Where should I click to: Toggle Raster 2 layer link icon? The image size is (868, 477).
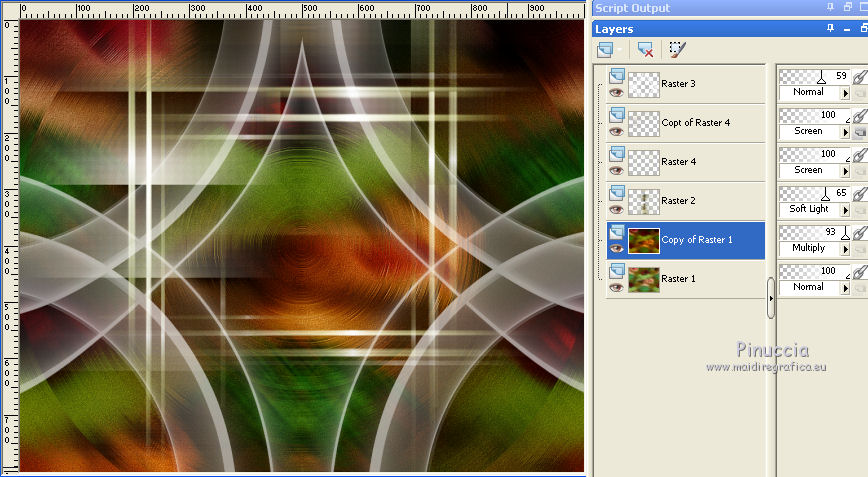860,193
